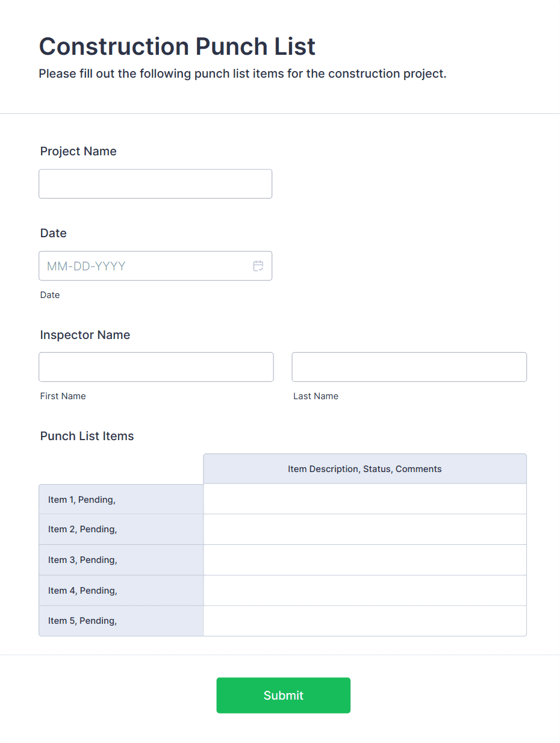The width and height of the screenshot is (560, 743).
Task: Open the calendar date picker icon
Action: [258, 266]
